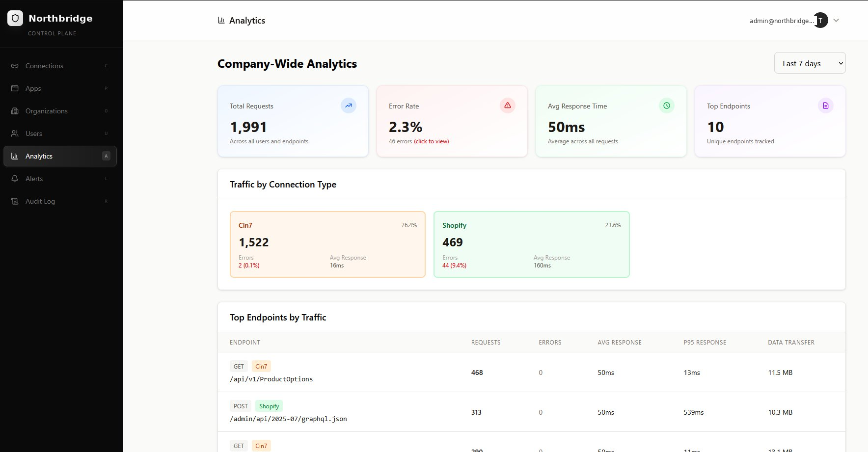This screenshot has height=452, width=868.
Task: Click the Organizations building icon
Action: [15, 111]
